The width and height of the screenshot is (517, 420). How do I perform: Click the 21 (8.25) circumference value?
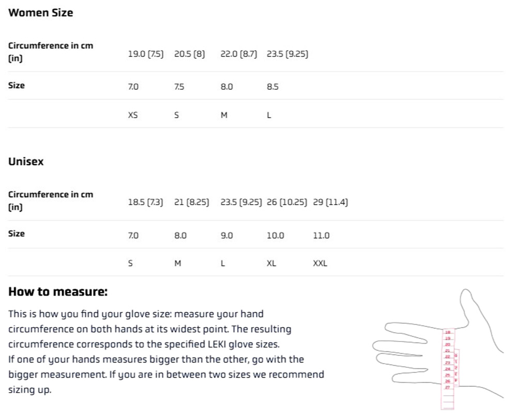191,203
